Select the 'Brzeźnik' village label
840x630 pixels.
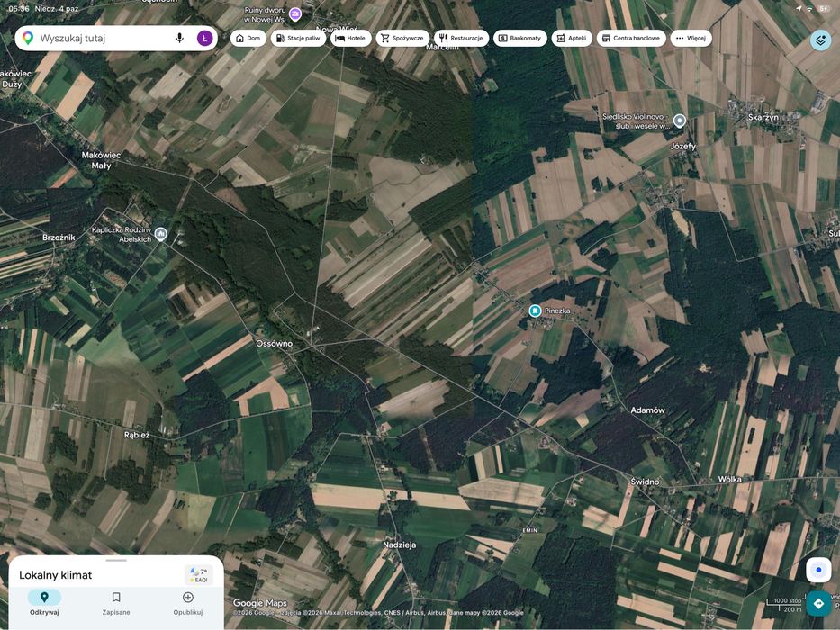[x=59, y=238]
